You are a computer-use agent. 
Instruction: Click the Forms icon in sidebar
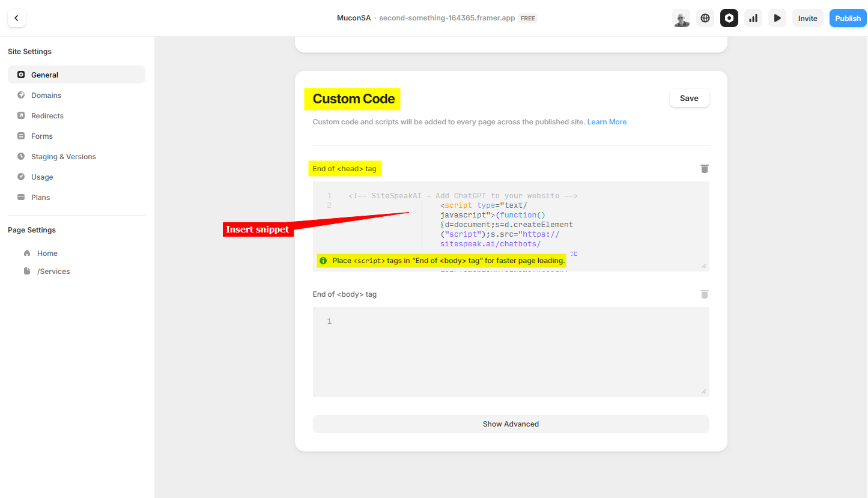coord(21,136)
